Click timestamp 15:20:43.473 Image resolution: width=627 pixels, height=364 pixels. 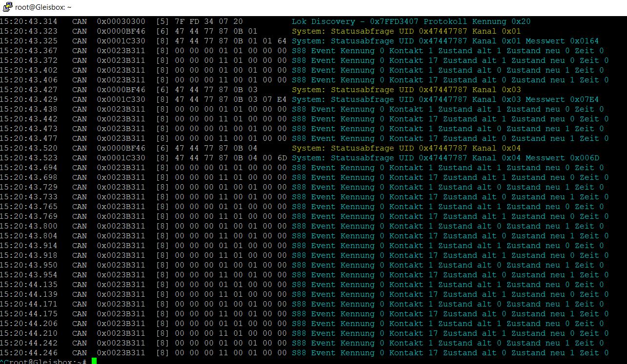[29, 129]
